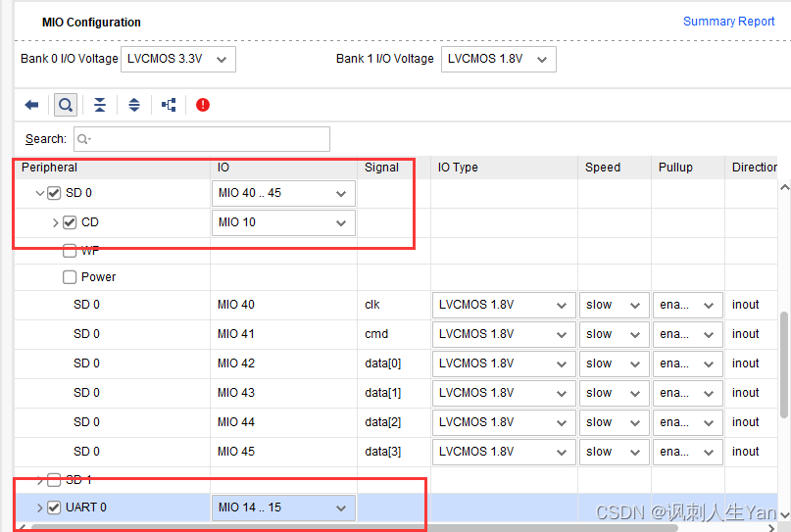
Task: Open Speed dropdown for MIO 45 row
Action: coord(614,452)
